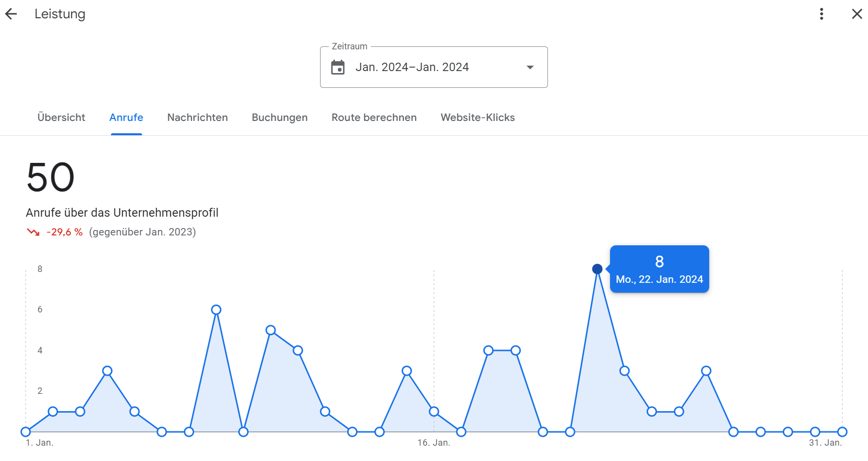The image size is (868, 461).
Task: Click the total calls number 50
Action: point(50,178)
